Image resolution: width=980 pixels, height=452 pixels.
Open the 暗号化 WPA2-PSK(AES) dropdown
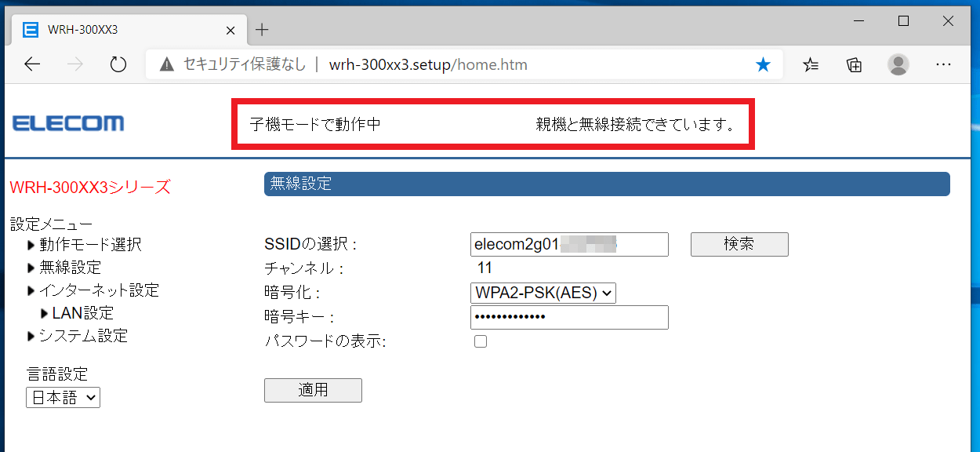click(x=543, y=293)
